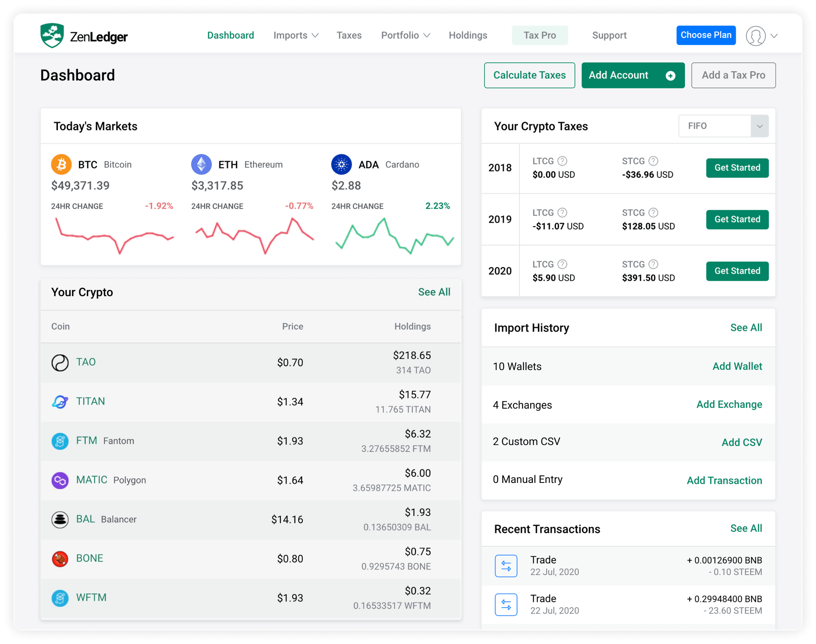Click the STCG tooltip icon for 2020
The width and height of the screenshot is (816, 644).
click(x=653, y=264)
